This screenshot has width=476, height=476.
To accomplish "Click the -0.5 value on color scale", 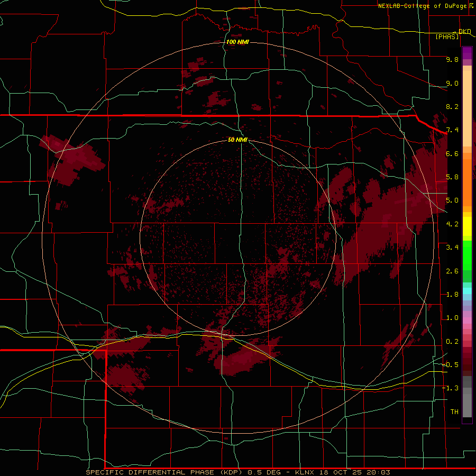I will coord(450,365).
